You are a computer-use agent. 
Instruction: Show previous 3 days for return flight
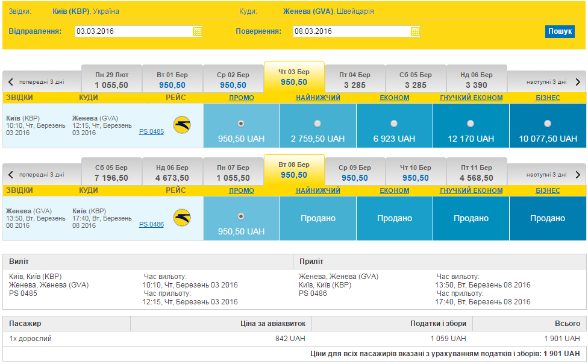click(37, 175)
